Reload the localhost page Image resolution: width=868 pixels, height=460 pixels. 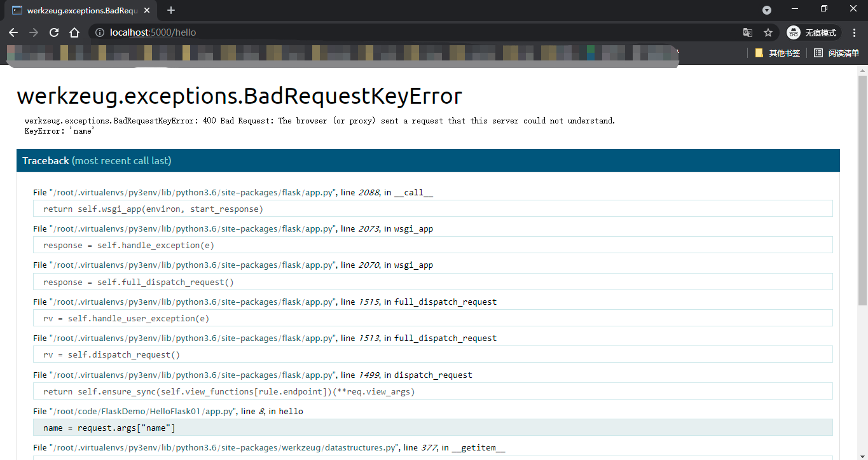coord(54,32)
